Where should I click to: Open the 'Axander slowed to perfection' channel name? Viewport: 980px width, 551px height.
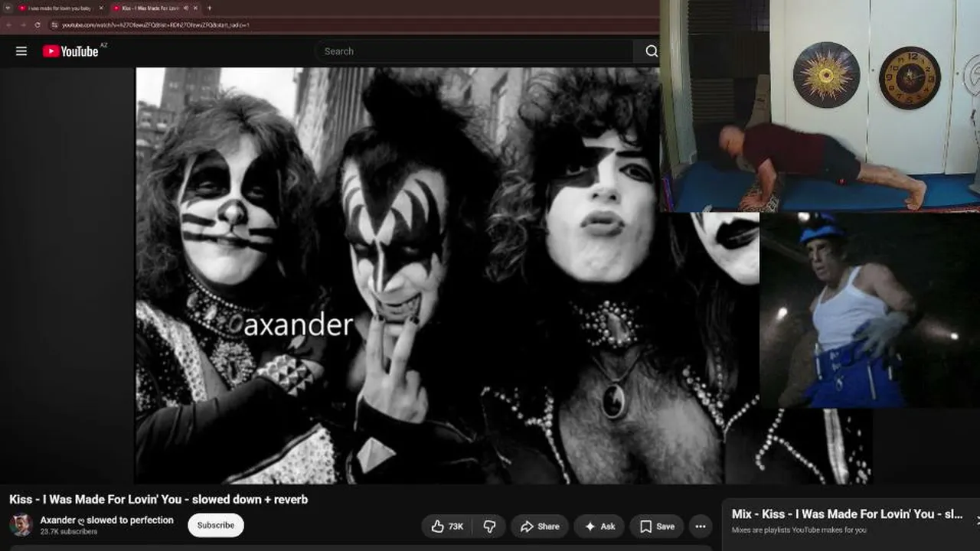click(x=107, y=520)
